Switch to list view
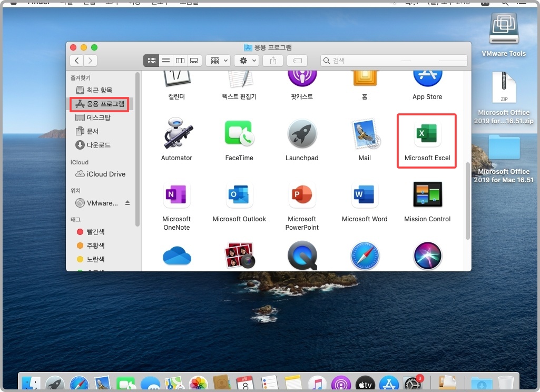Screen dimensions: 540x392 pyautogui.click(x=165, y=61)
